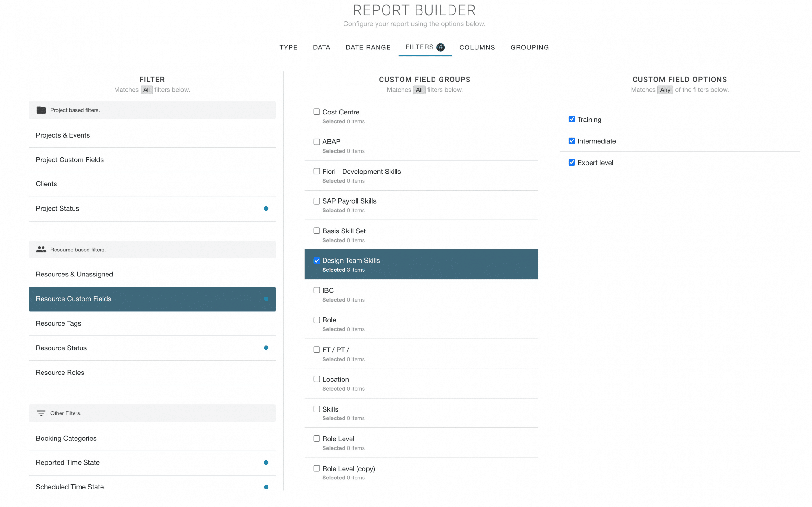812x507 pixels.
Task: Toggle Custom Field Options 'Any' match button
Action: (x=665, y=90)
